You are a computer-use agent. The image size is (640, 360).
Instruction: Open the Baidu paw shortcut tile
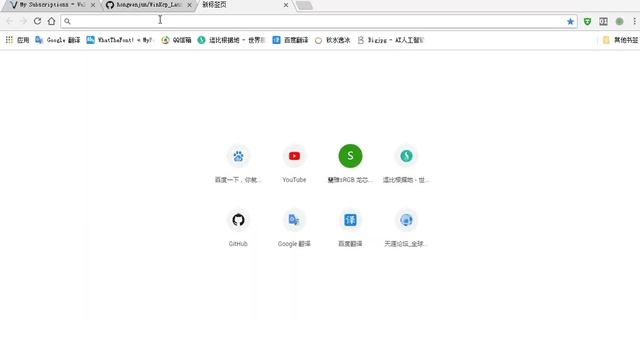(238, 164)
